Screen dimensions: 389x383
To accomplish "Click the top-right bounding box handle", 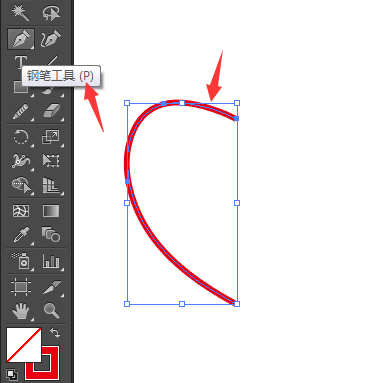I will (x=237, y=103).
